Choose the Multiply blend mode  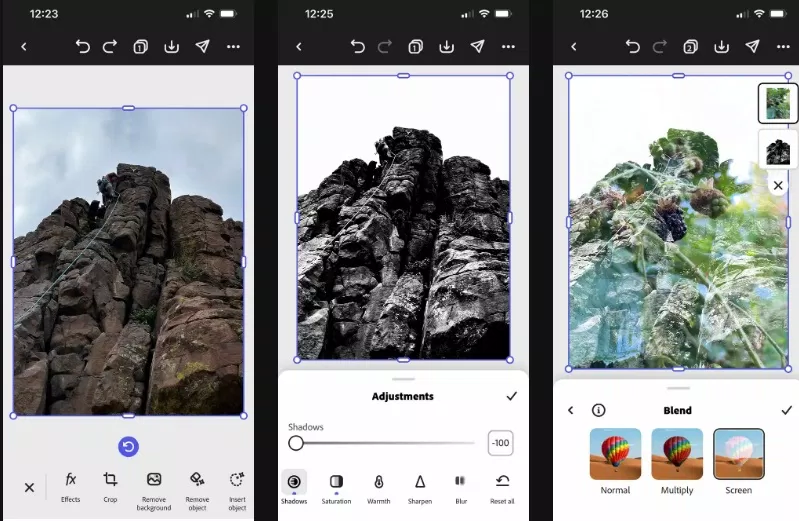(677, 461)
